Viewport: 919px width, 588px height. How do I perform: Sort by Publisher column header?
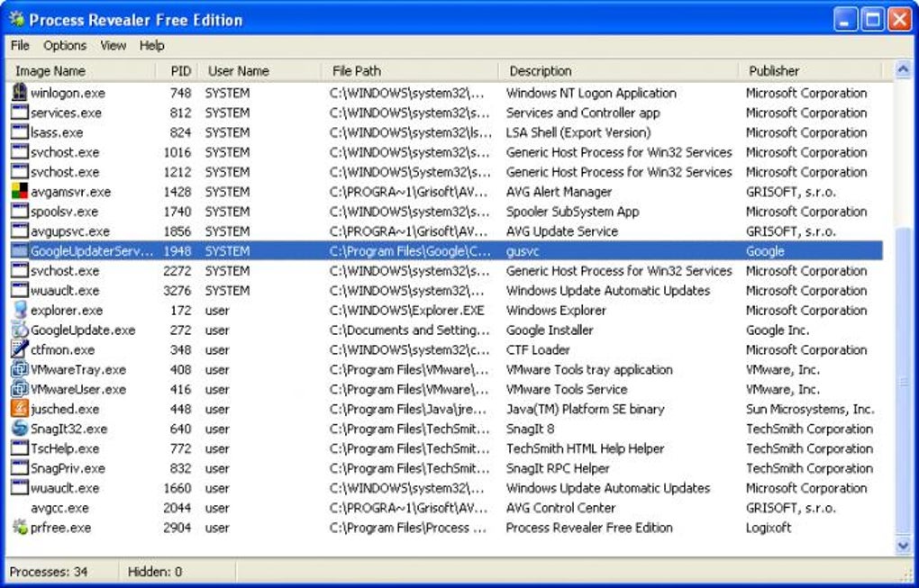coord(811,71)
